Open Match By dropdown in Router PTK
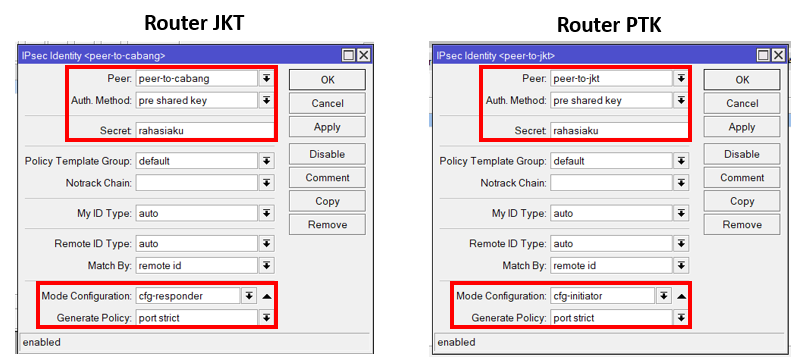797x362 pixels. pyautogui.click(x=681, y=265)
